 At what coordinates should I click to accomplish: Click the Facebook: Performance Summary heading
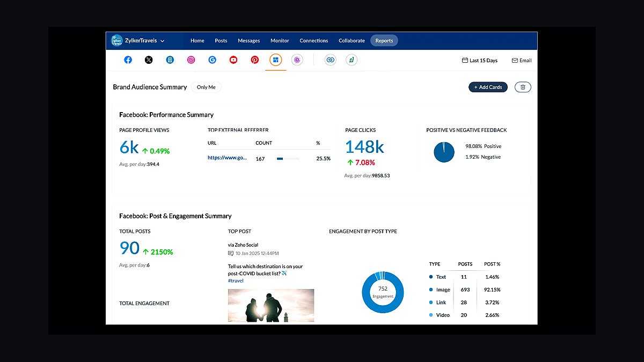pyautogui.click(x=166, y=115)
